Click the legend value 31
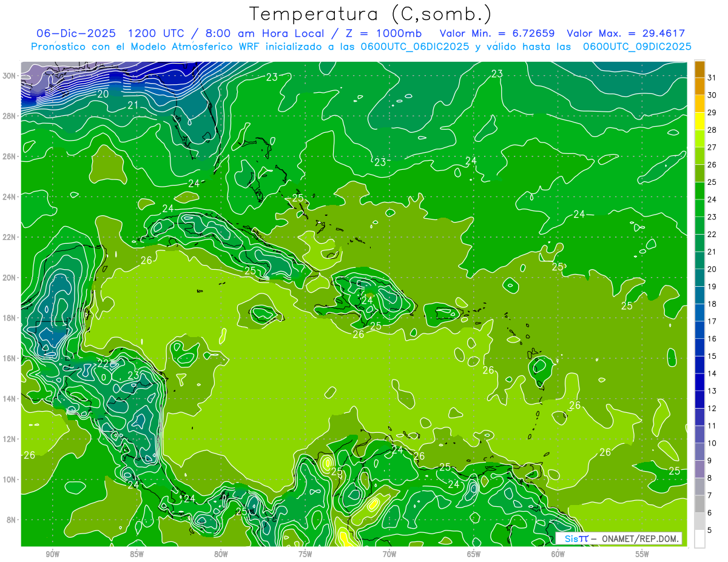The height and width of the screenshot is (562, 728). coord(712,78)
